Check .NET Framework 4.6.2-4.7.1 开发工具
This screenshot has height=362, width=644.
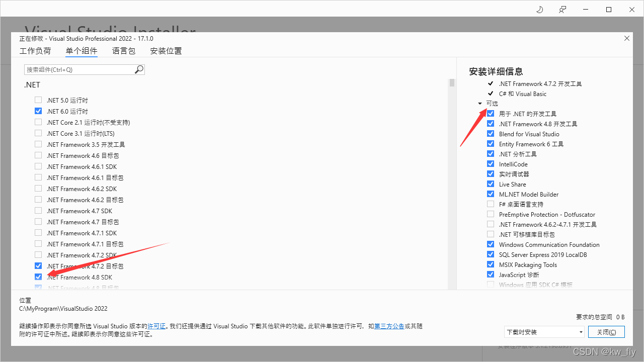tap(491, 224)
